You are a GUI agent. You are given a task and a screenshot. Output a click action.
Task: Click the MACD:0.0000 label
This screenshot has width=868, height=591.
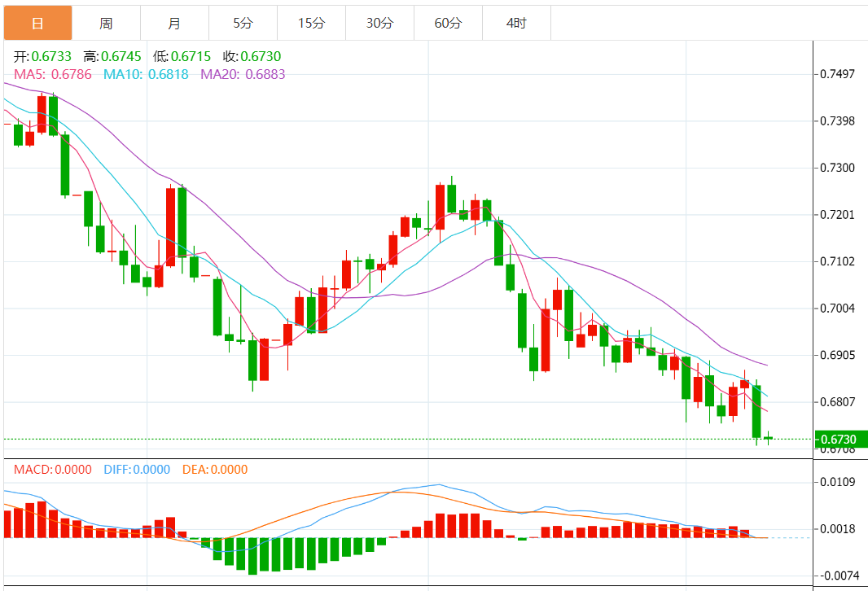click(x=53, y=470)
